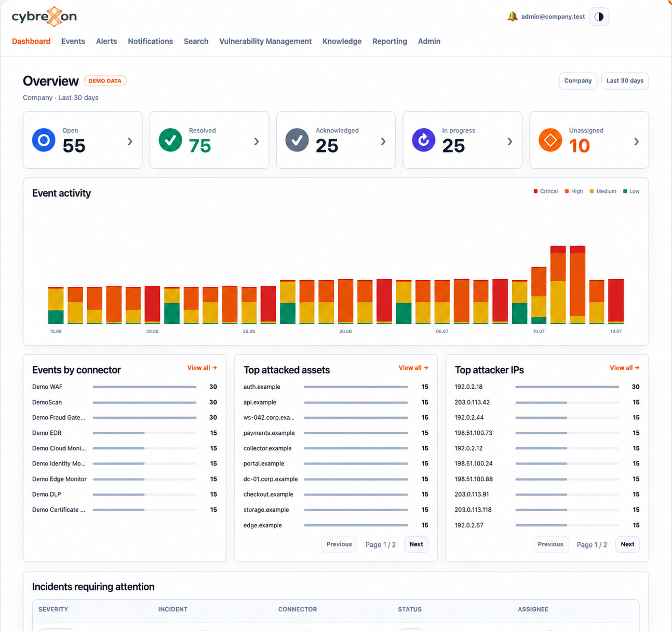Select attacker IP 192.0.2.18
Screen dimensions: 672x631
click(547, 387)
